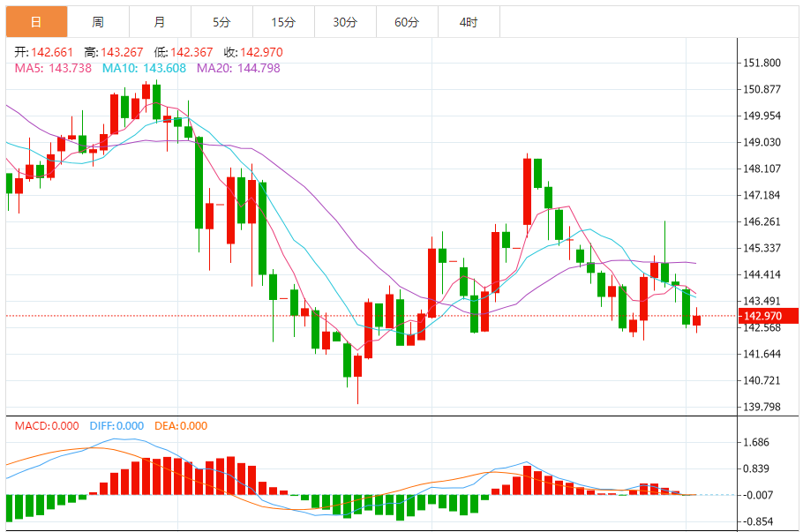This screenshot has width=803, height=532.
Task: Click the MA20: 144.798 indicator label
Action: click(238, 68)
